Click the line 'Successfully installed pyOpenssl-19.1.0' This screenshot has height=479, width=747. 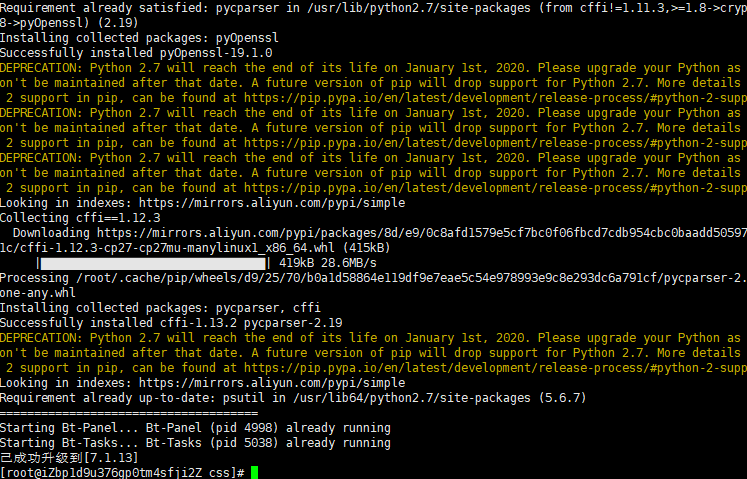tap(136, 53)
